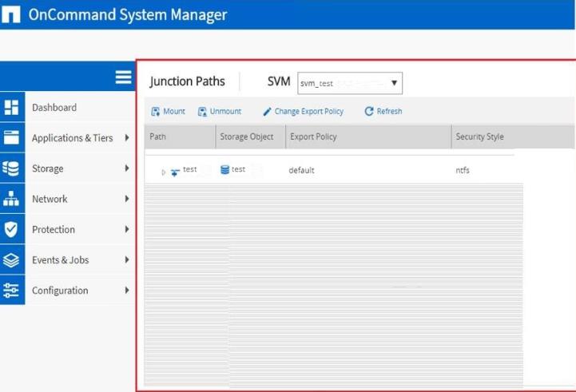Click Change Export Policy
The height and width of the screenshot is (392, 576).
click(x=303, y=112)
